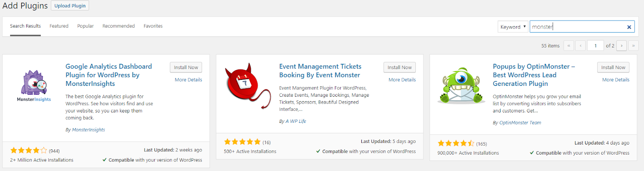Go to previous page of results

tap(580, 46)
